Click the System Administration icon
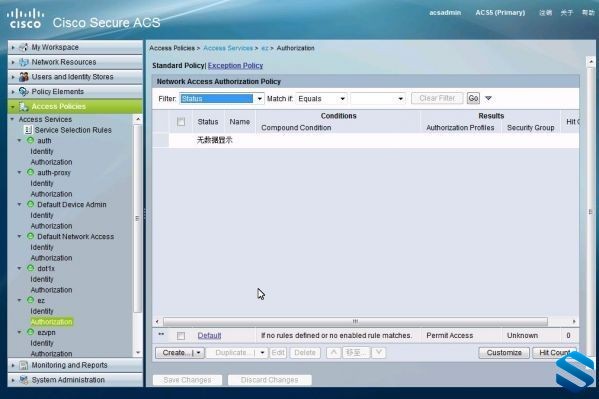The image size is (599, 399). [x=24, y=380]
